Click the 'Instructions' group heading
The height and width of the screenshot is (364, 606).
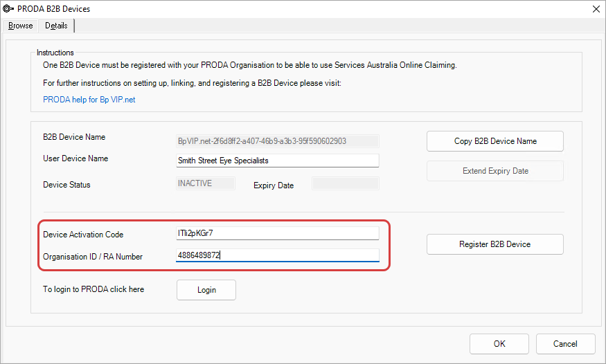point(55,53)
